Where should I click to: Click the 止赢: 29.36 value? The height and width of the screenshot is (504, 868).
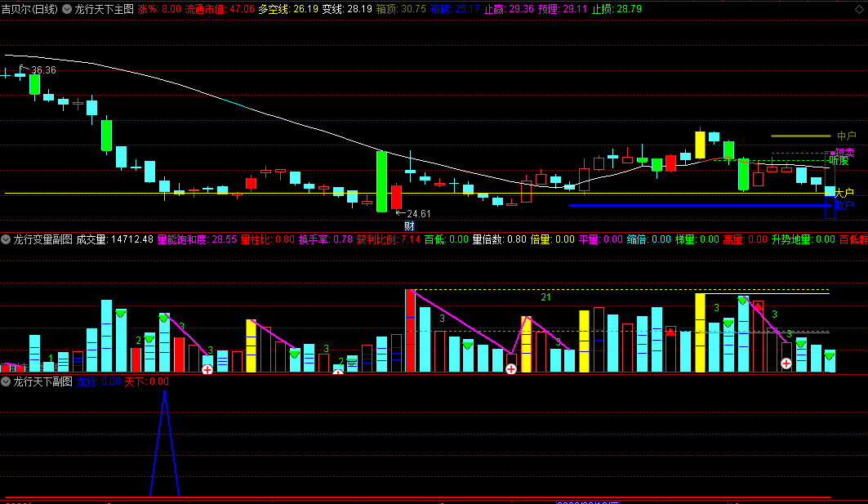pyautogui.click(x=509, y=9)
